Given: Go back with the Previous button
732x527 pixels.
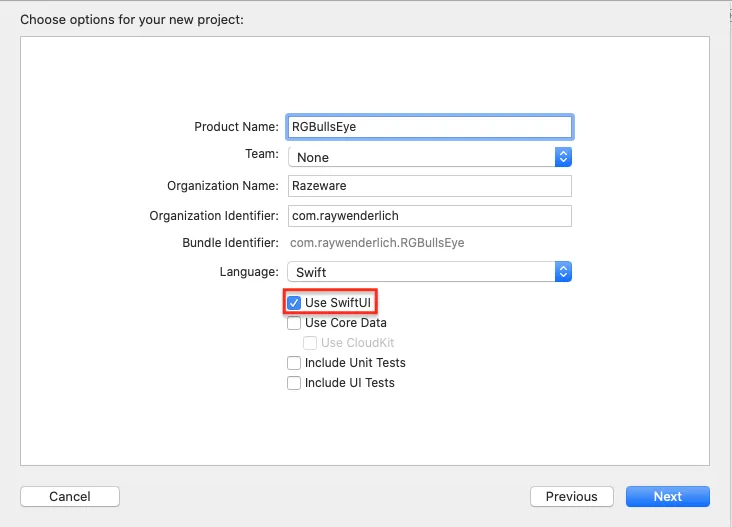Looking at the screenshot, I should point(571,496).
